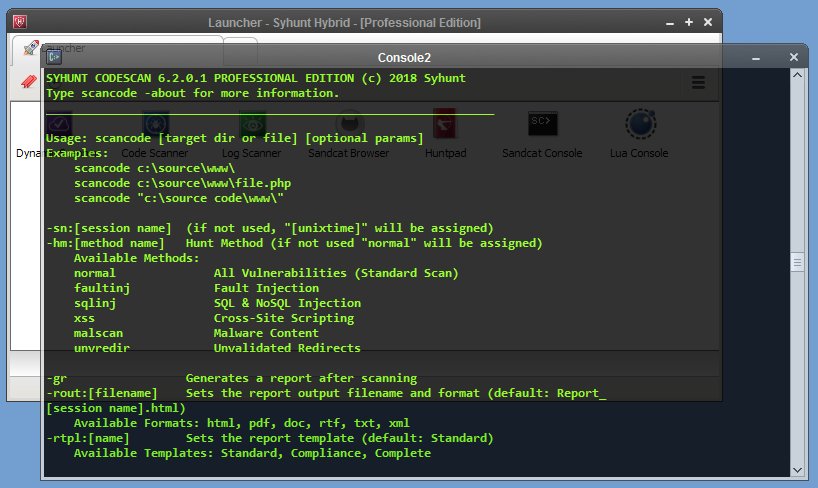
Task: Click the '-rtpl:[name]' option text
Action: [x=88, y=438]
